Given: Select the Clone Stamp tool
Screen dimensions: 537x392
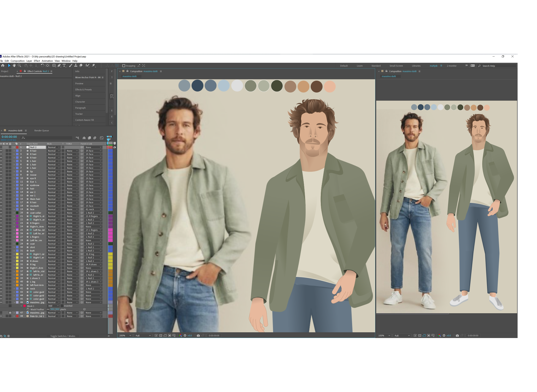Looking at the screenshot, I should click(76, 65).
